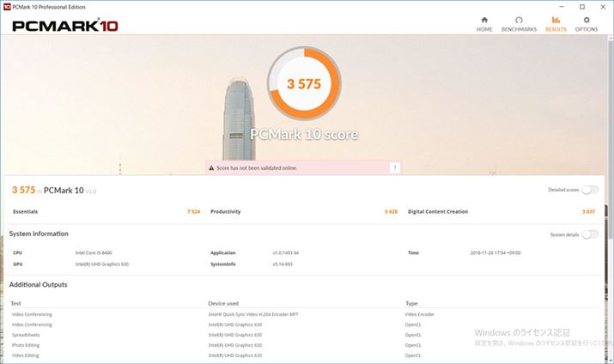Image resolution: width=614 pixels, height=364 pixels.
Task: Click the Additional Outputs heading
Action: pyautogui.click(x=38, y=284)
